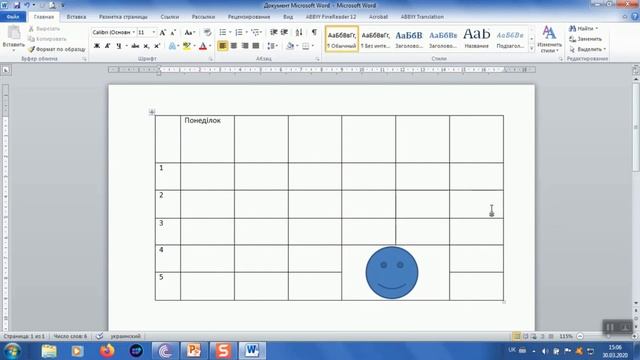The width and height of the screenshot is (640, 360).
Task: Apply borders to the selection
Action: 305,46
